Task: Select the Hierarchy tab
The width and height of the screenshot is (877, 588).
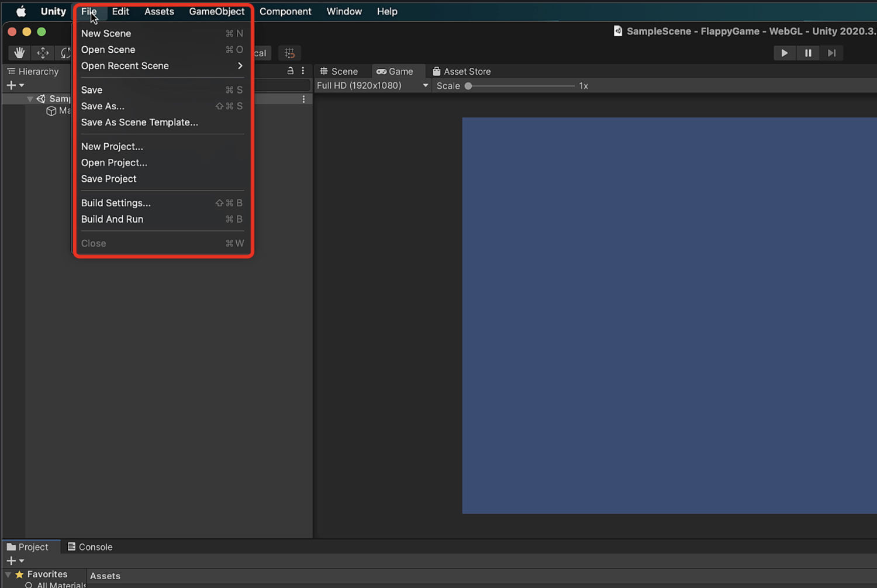Action: pos(33,71)
